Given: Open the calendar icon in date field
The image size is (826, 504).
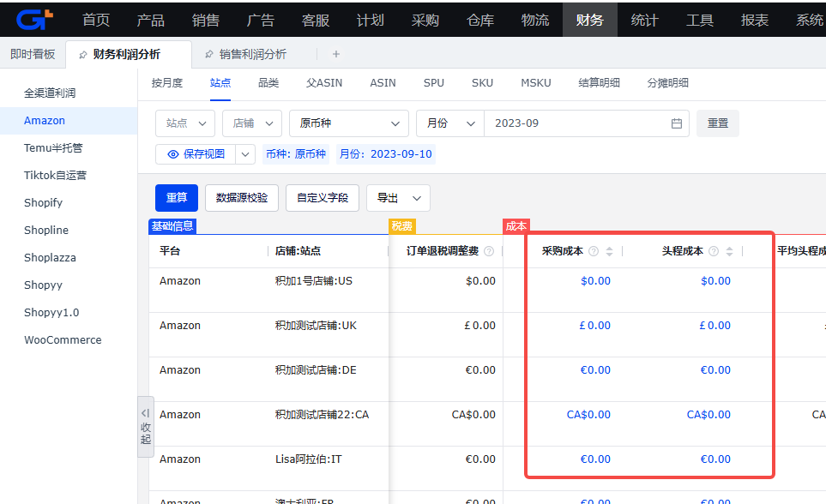Looking at the screenshot, I should (677, 123).
